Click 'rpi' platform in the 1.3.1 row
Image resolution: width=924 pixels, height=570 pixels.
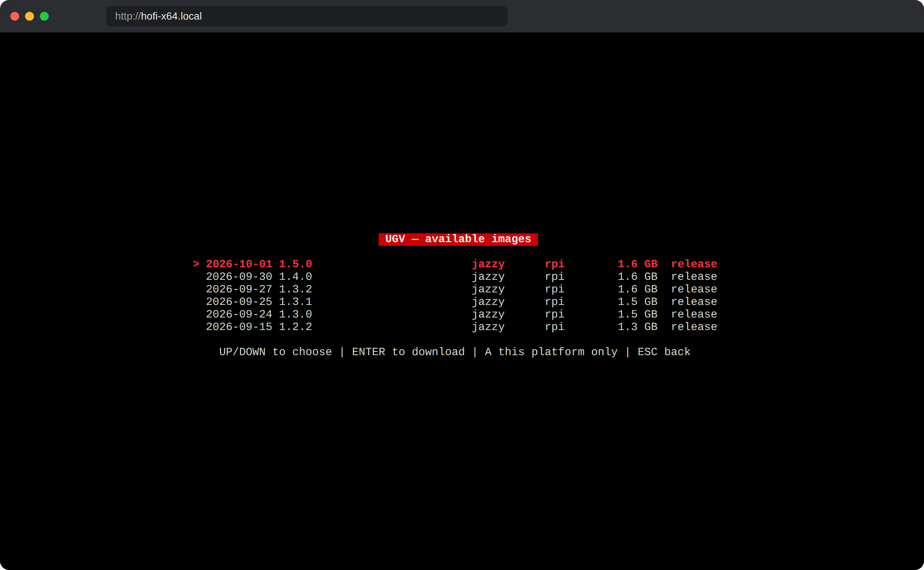tap(555, 302)
